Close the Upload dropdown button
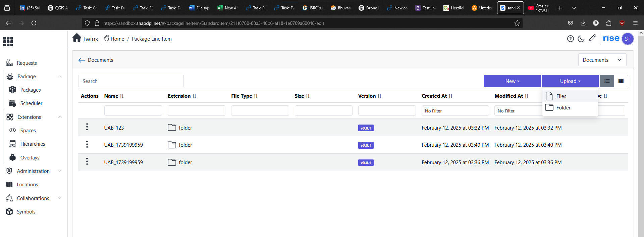 (570, 81)
